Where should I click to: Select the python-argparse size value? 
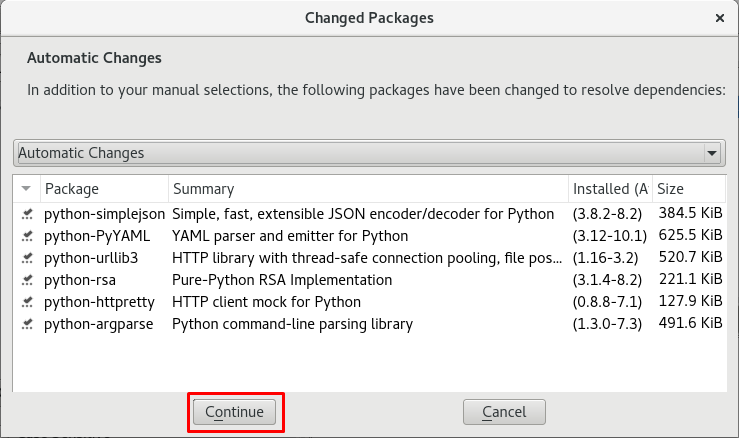690,323
